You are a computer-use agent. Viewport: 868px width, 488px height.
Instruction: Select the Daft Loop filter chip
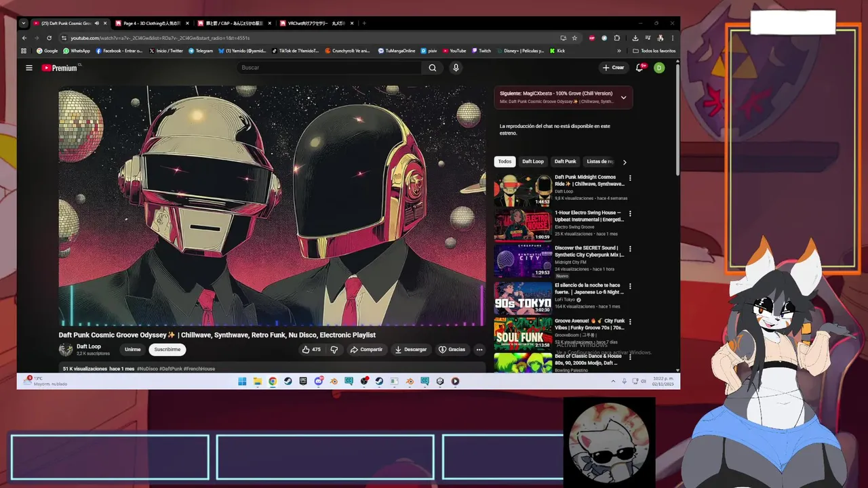pyautogui.click(x=533, y=162)
